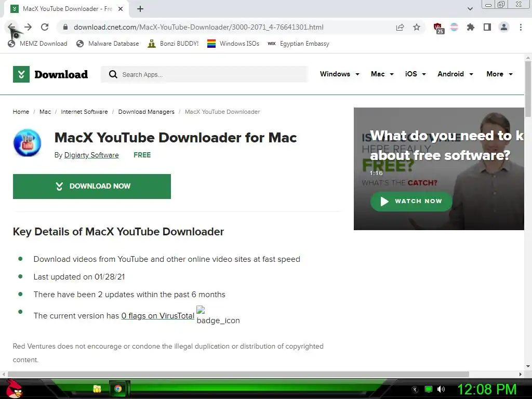This screenshot has width=532, height=399.
Task: Click the speaker volume tray icon
Action: tap(441, 389)
